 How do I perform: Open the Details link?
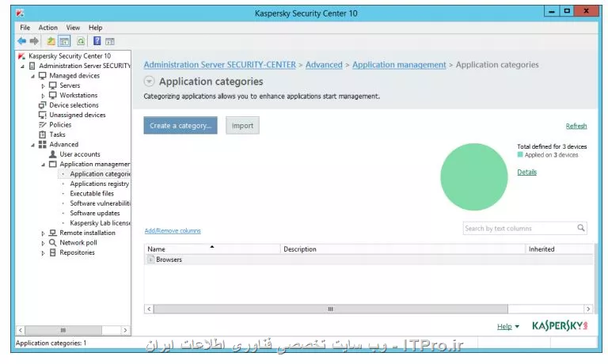(x=527, y=173)
